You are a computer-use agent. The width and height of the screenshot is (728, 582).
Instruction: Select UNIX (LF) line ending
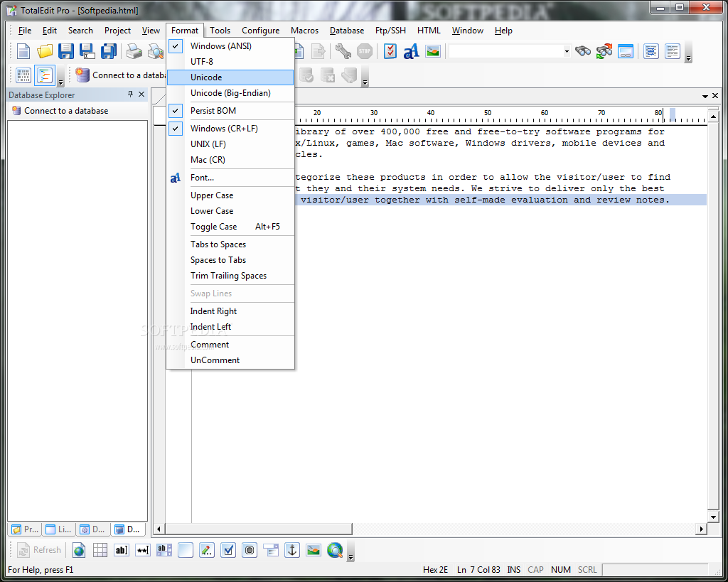tap(230, 144)
